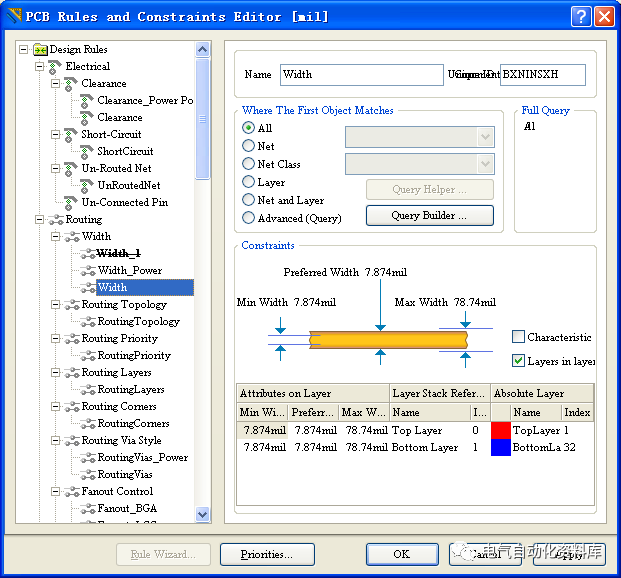This screenshot has height=578, width=621.
Task: Collapse the Routing tree node
Action: [x=40, y=220]
